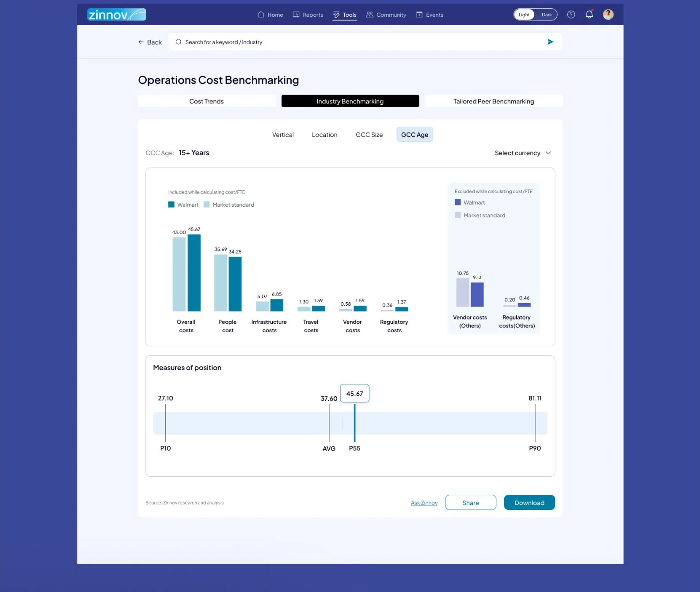Click the Download button
This screenshot has height=592, width=700.
tap(529, 503)
